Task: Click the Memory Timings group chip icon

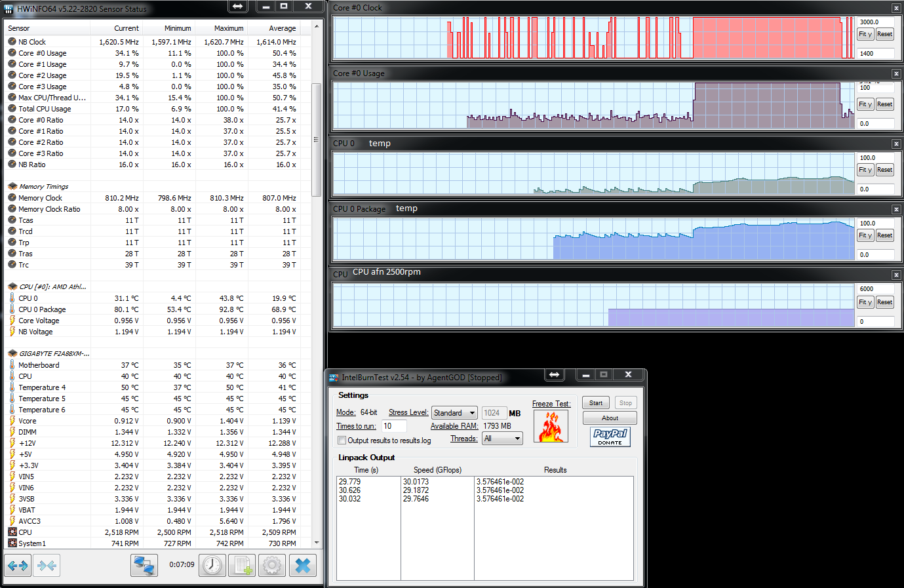Action: [12, 187]
